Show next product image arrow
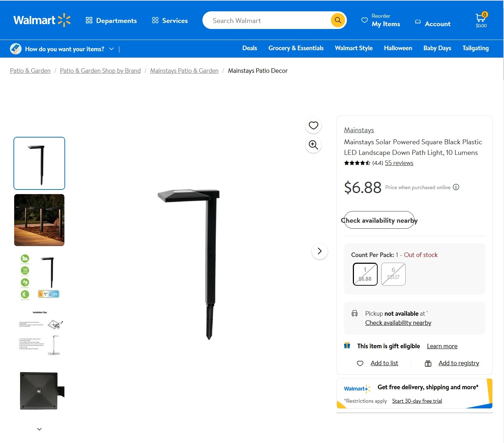 coord(320,251)
